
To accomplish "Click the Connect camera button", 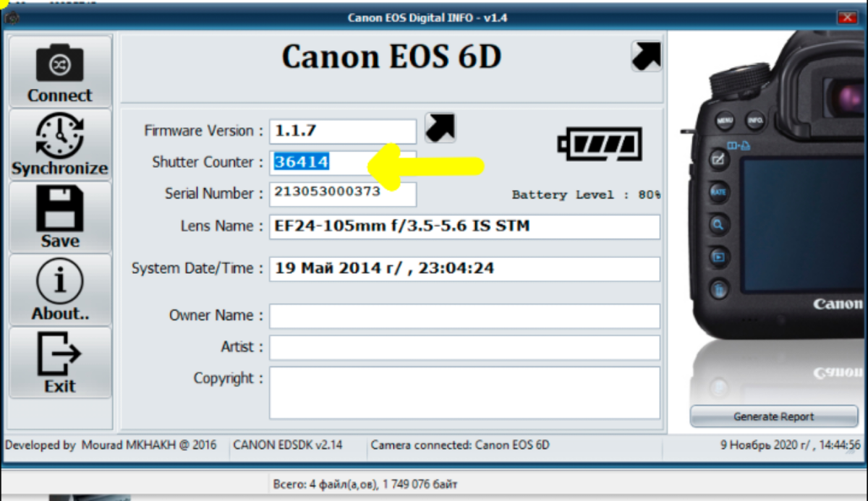I will (60, 72).
